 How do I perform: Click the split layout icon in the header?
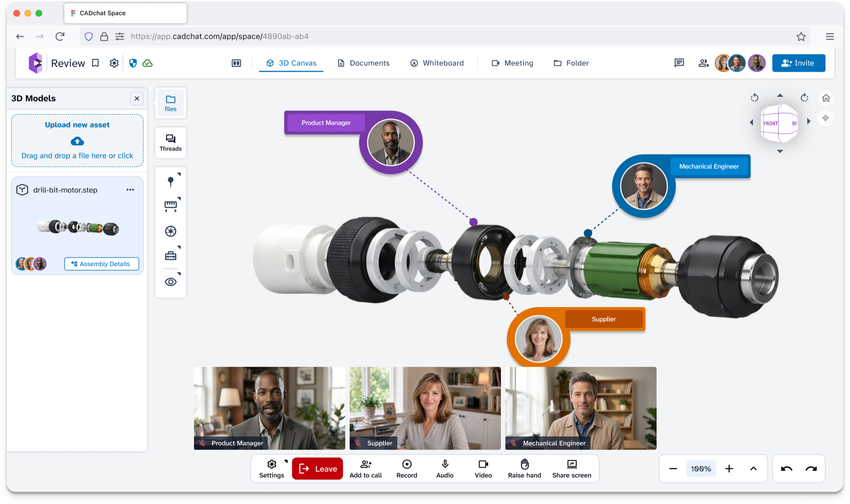pos(236,63)
